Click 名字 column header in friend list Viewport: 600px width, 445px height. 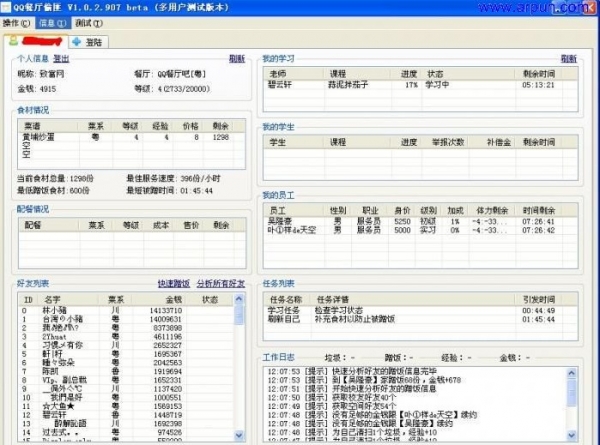67,300
